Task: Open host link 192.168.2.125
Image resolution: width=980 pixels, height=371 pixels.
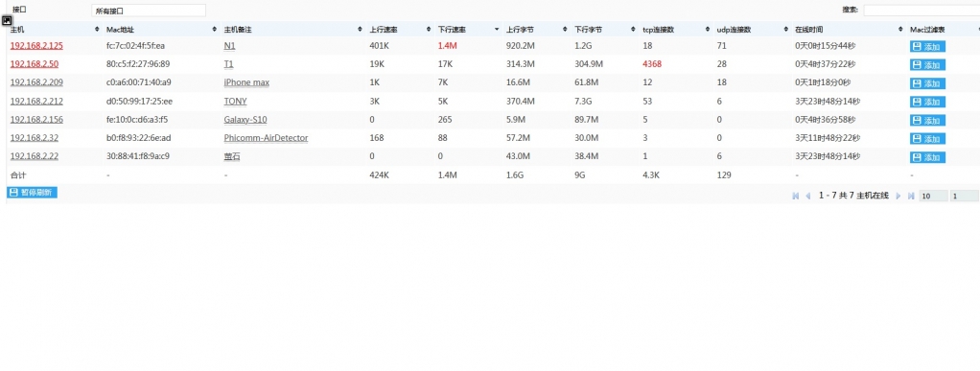Action: (x=36, y=46)
